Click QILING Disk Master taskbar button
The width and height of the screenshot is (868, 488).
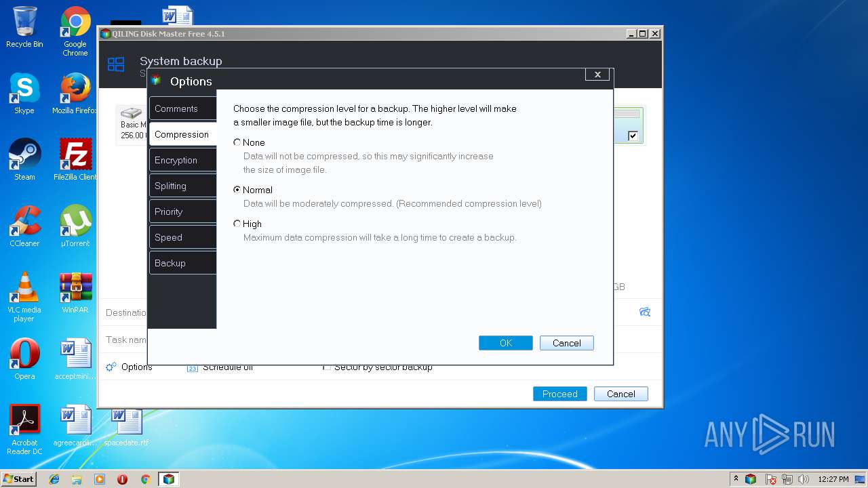click(168, 479)
